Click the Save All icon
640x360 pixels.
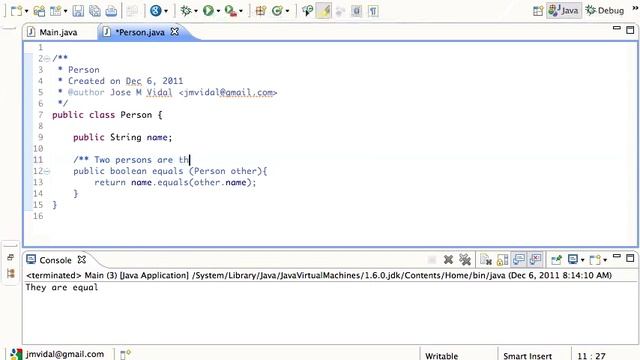tap(95, 11)
